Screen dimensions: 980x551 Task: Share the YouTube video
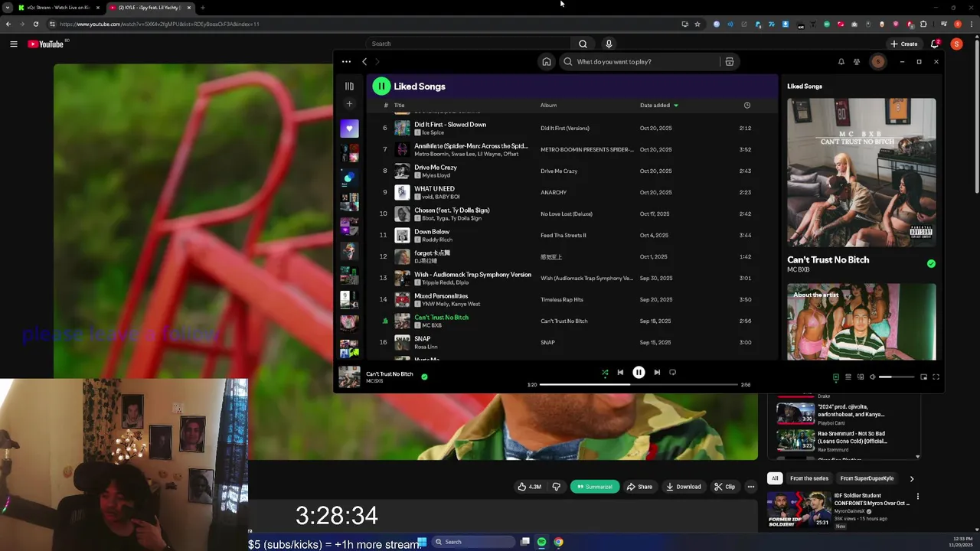(x=639, y=487)
